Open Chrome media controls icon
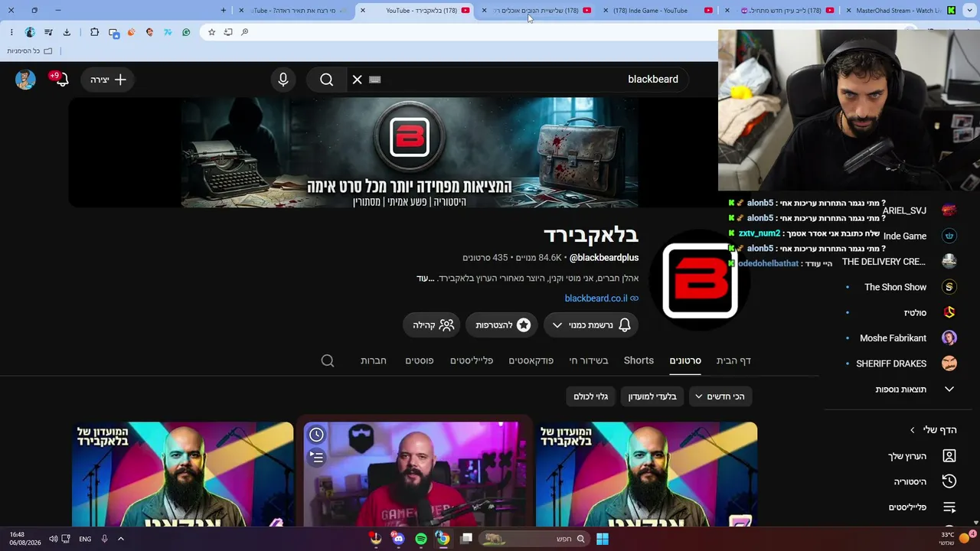 (x=48, y=32)
